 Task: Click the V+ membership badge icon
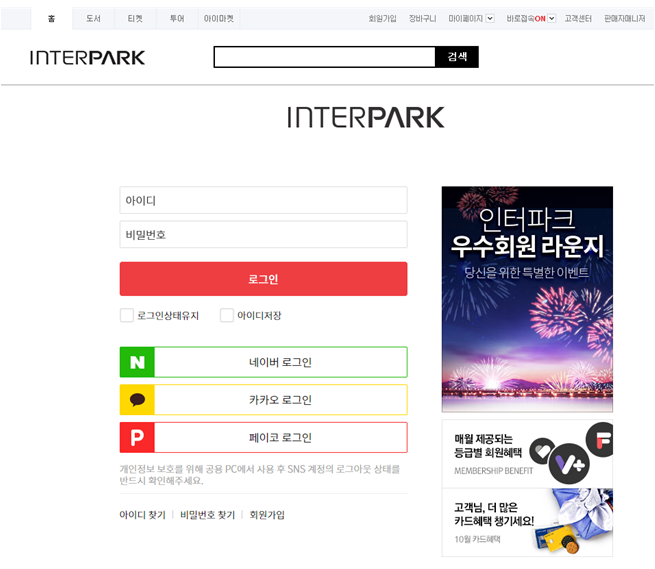click(569, 464)
